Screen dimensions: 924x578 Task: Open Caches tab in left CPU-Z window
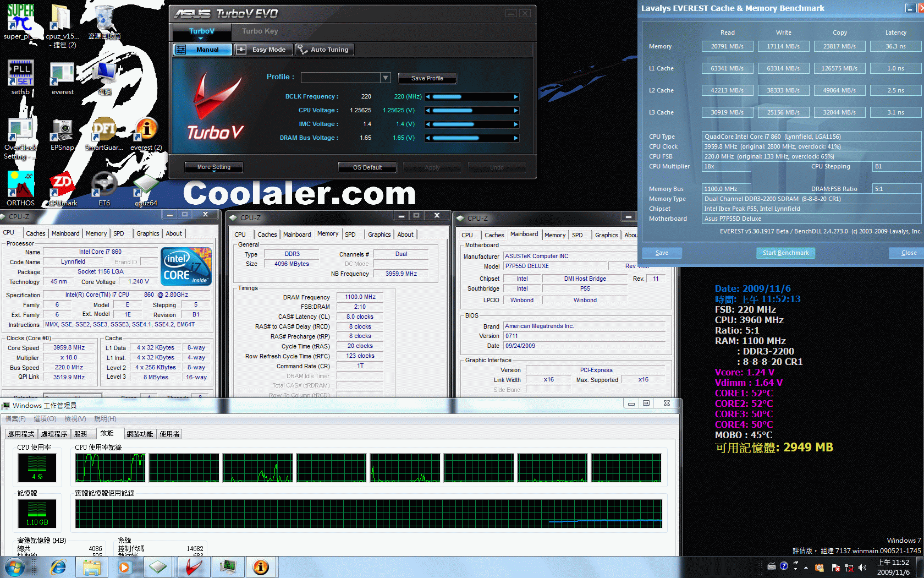tap(36, 233)
